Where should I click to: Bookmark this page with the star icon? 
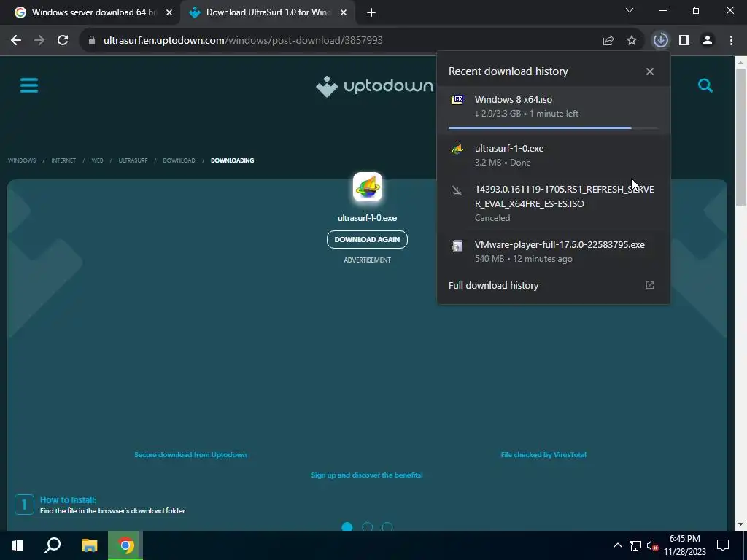click(x=632, y=41)
